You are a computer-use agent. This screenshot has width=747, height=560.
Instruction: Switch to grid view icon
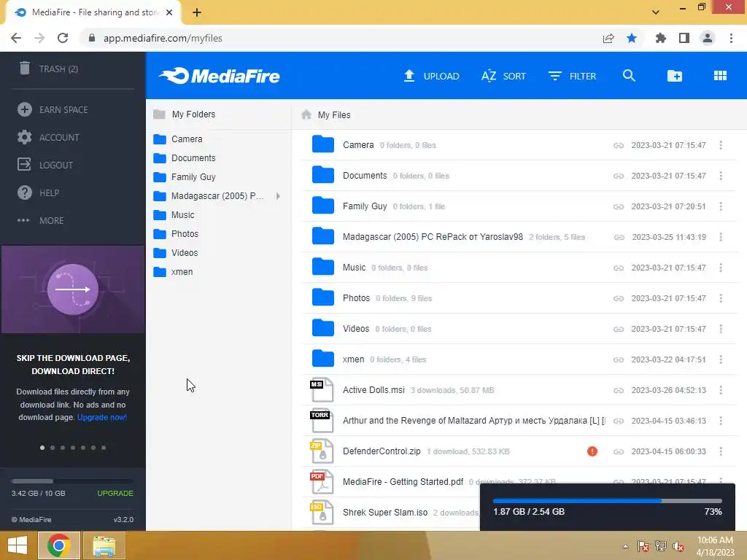(720, 75)
